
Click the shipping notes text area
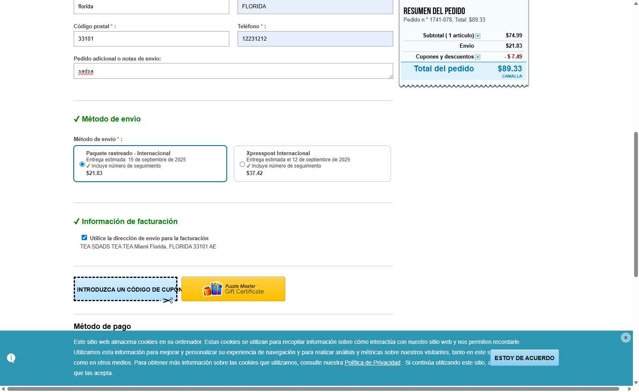coord(233,71)
